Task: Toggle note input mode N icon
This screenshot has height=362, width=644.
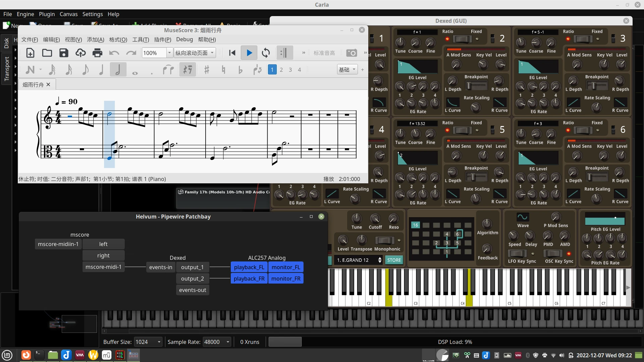Action: pos(30,70)
